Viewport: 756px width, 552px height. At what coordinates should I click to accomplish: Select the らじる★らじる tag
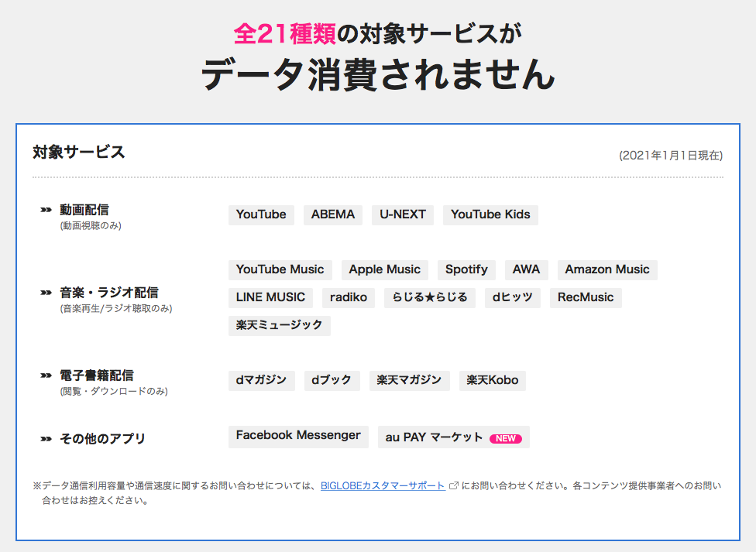click(430, 297)
